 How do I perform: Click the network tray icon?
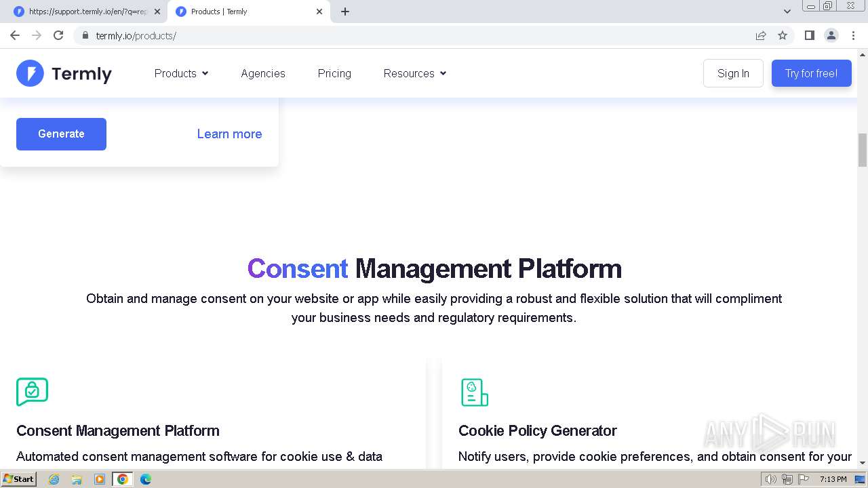coord(787,479)
